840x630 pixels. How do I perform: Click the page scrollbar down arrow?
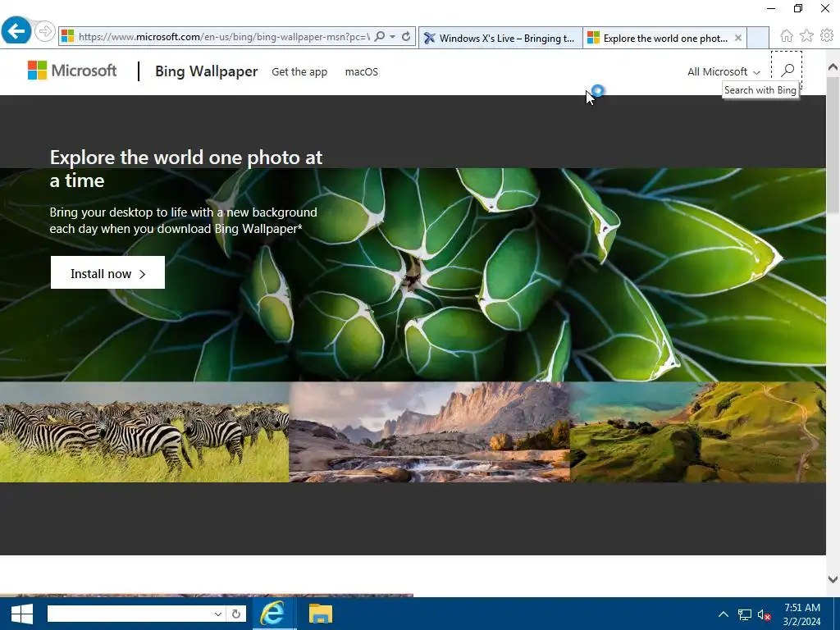pyautogui.click(x=833, y=580)
